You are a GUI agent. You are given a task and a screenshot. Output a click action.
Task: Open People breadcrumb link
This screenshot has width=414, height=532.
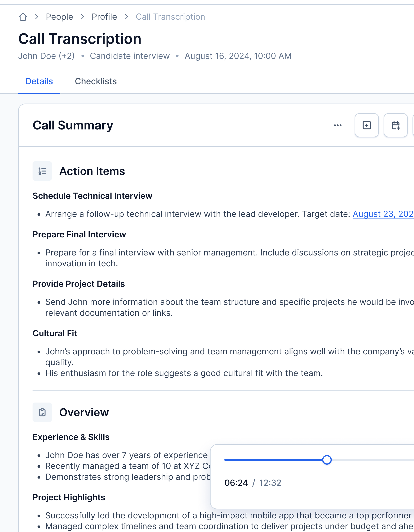59,17
